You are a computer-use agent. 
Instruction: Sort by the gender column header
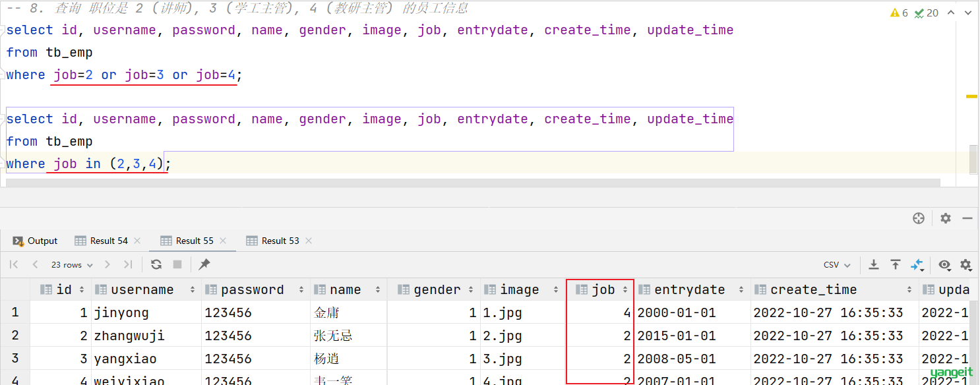tap(433, 289)
